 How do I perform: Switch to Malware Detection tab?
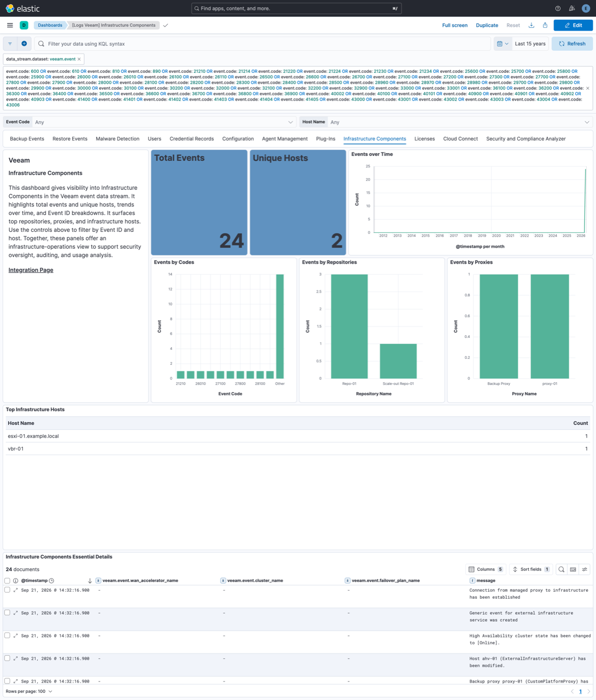tap(118, 139)
